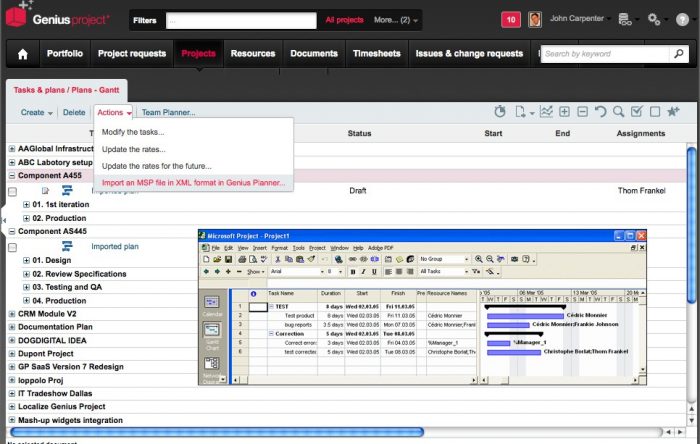This screenshot has height=444, width=700.
Task: Choose Update the rates... menu entry
Action: (x=133, y=149)
